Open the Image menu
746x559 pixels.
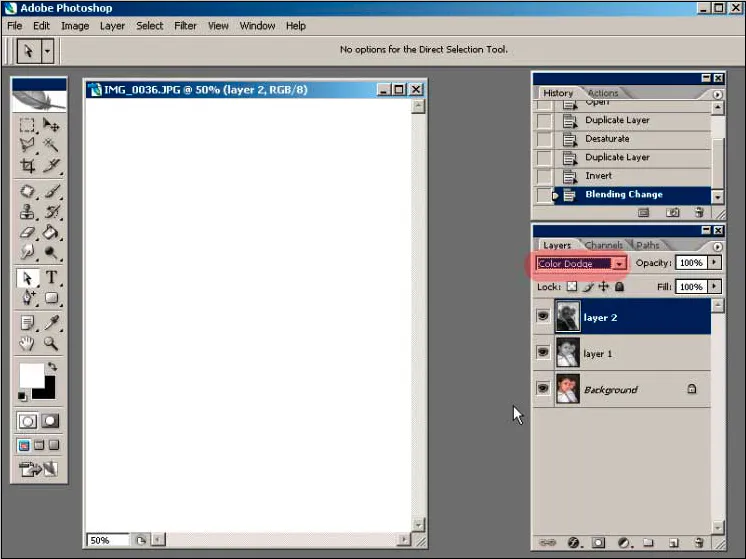coord(75,26)
